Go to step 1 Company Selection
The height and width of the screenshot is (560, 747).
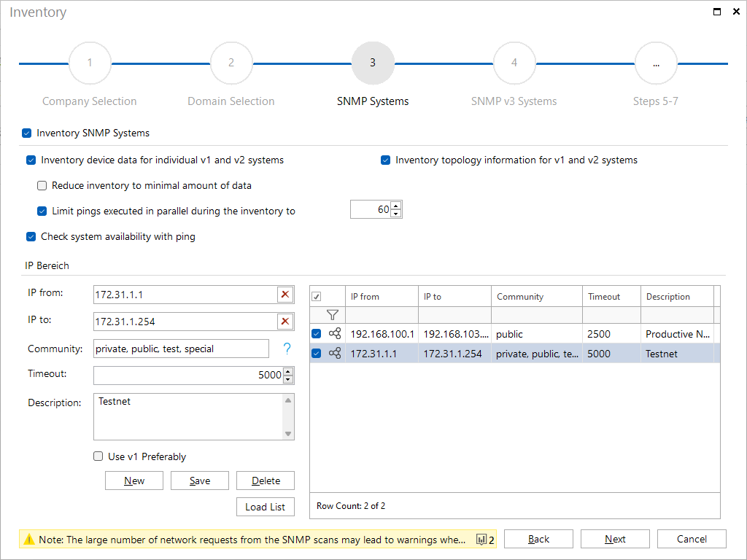[x=90, y=63]
